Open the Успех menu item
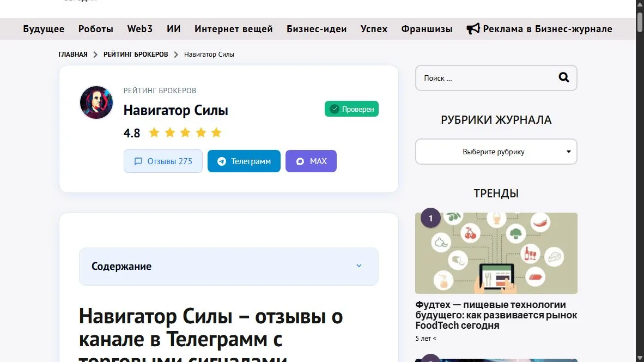Image resolution: width=644 pixels, height=362 pixels. [x=374, y=29]
